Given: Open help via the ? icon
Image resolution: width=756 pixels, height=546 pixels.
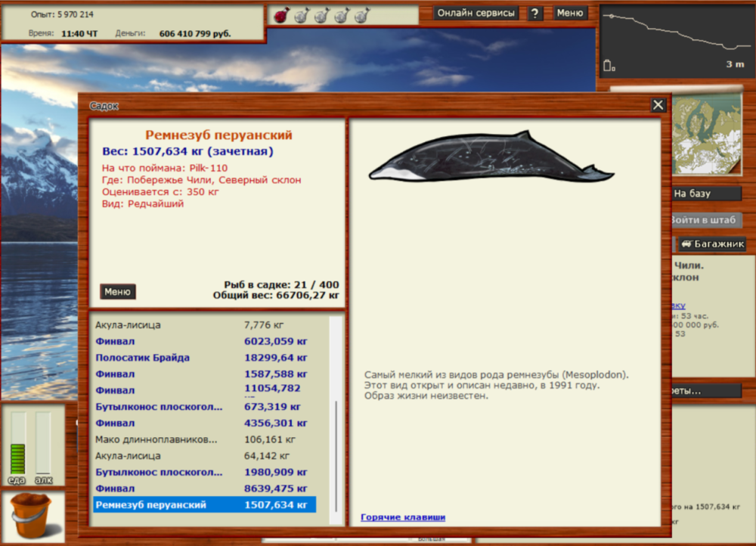Looking at the screenshot, I should pyautogui.click(x=535, y=13).
